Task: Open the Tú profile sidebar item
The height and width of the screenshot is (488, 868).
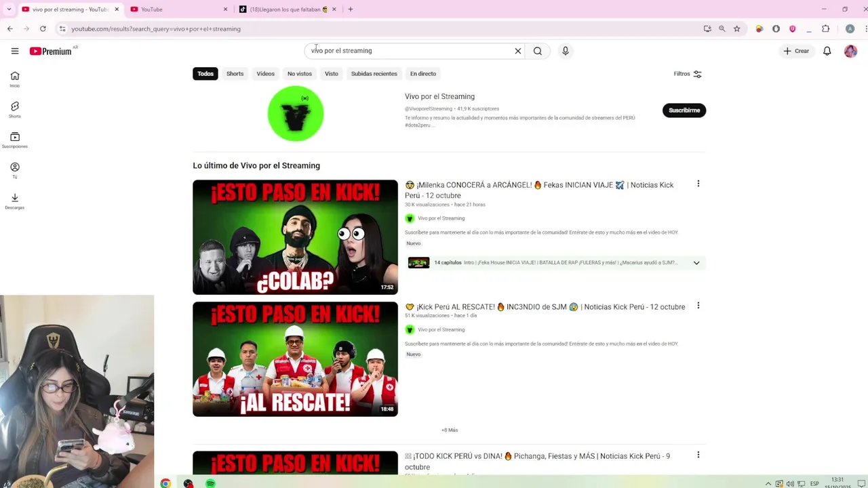Action: [x=15, y=170]
